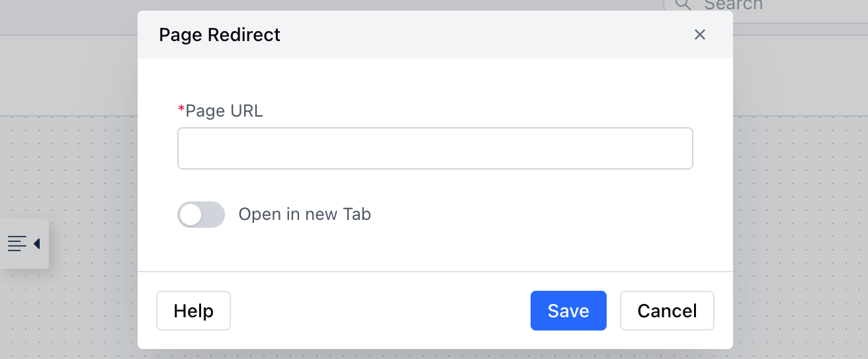Click the empty white area below the toggle
Screen dimensions: 868x359
tap(435, 250)
